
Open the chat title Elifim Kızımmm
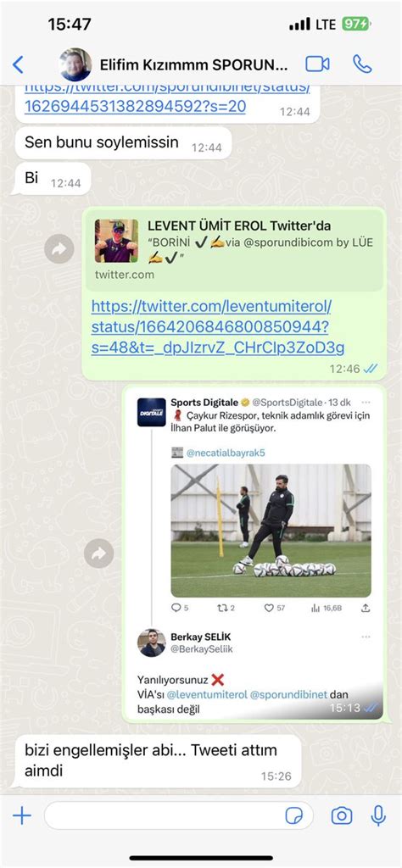pos(194,65)
